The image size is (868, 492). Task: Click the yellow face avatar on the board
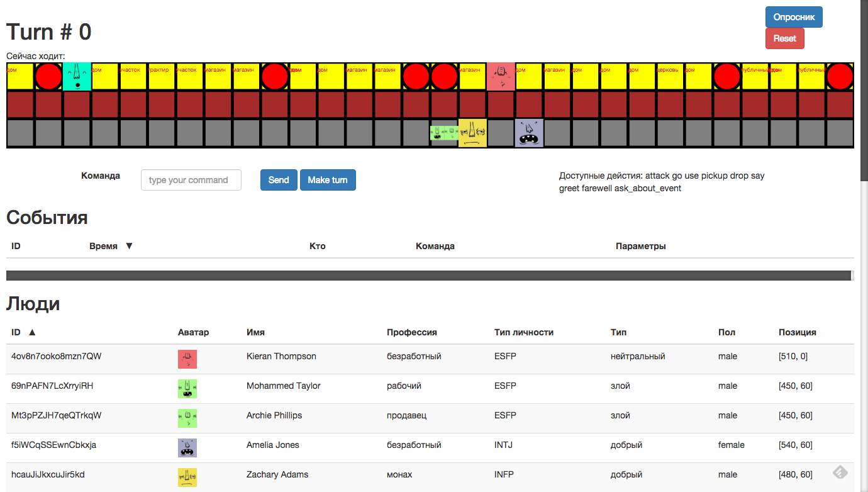[472, 133]
